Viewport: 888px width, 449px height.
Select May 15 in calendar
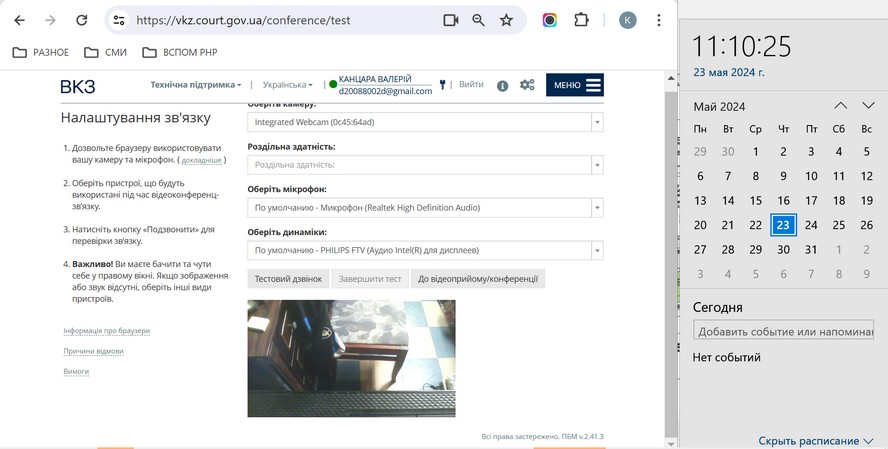(755, 200)
